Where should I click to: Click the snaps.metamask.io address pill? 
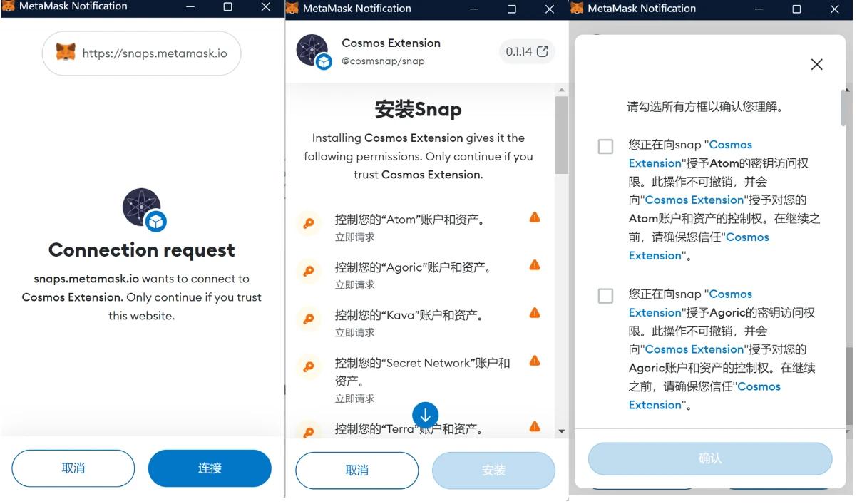coord(140,53)
